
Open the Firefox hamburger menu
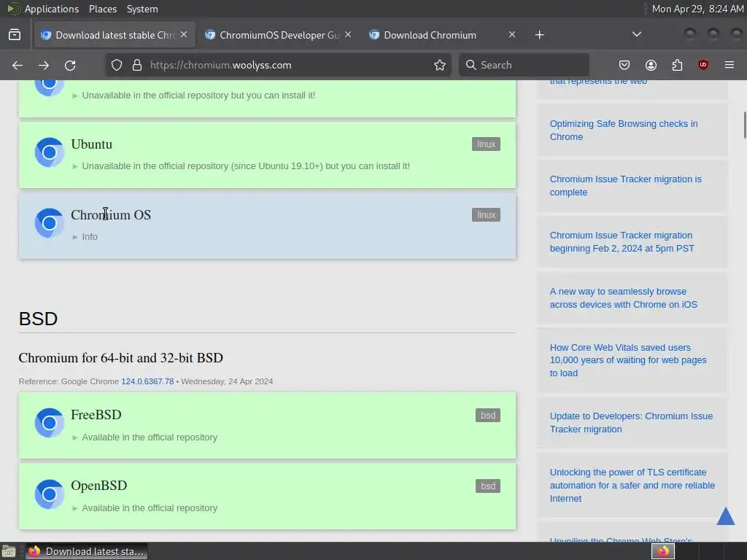729,65
